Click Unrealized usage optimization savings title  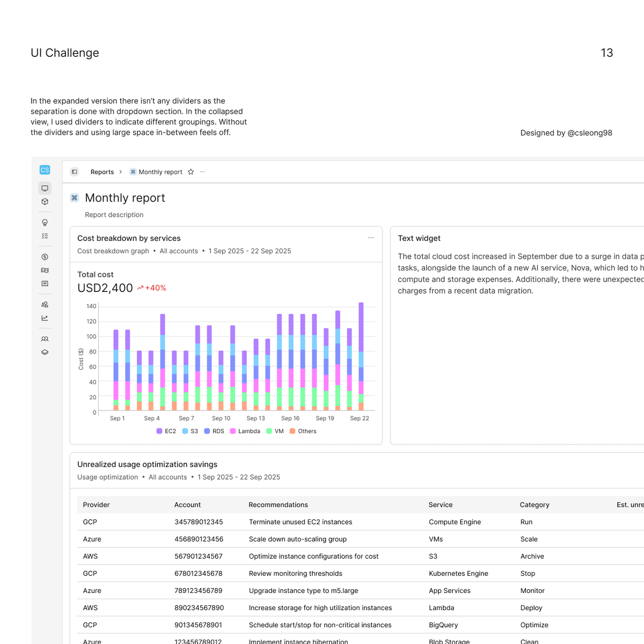pos(148,464)
